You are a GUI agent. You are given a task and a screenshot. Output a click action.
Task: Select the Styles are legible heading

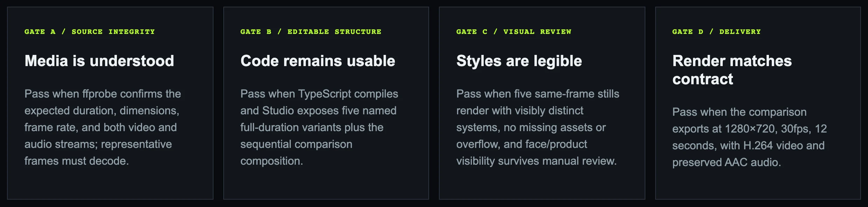pyautogui.click(x=519, y=61)
